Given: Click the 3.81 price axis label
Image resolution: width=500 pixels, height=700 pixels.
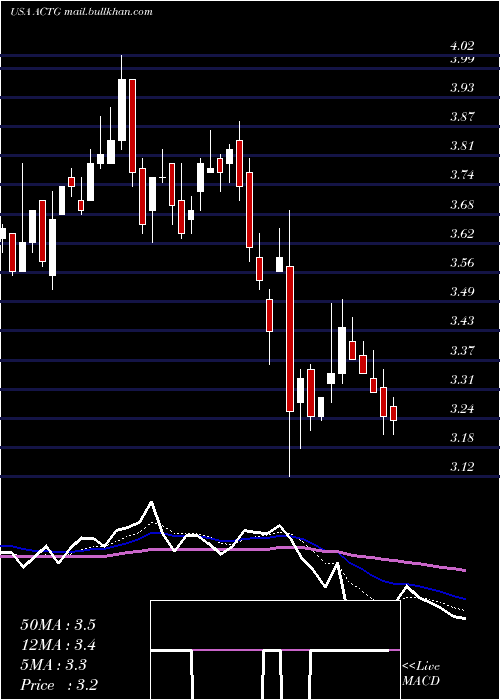Looking at the screenshot, I should pyautogui.click(x=462, y=146).
